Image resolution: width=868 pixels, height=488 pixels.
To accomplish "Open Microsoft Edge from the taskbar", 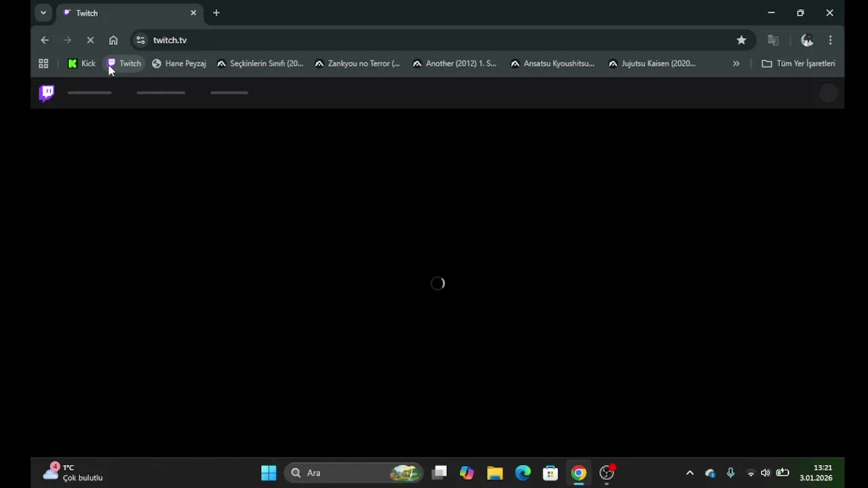I will click(523, 473).
